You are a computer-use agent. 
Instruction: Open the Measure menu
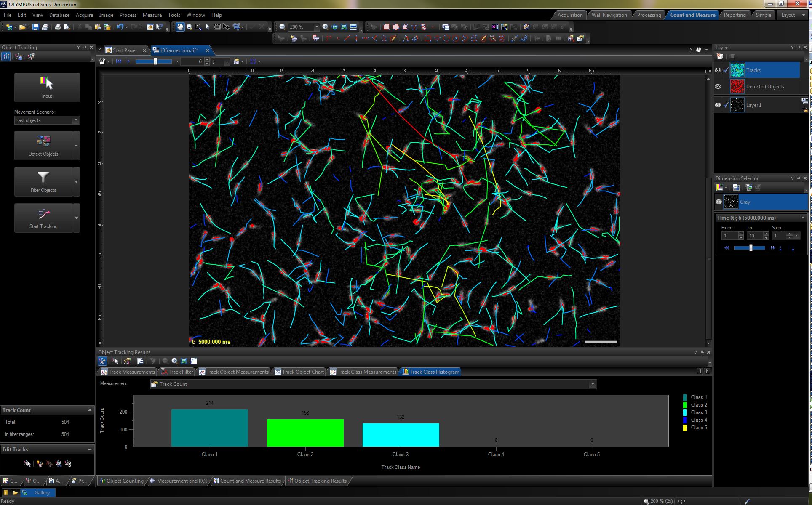coord(152,15)
